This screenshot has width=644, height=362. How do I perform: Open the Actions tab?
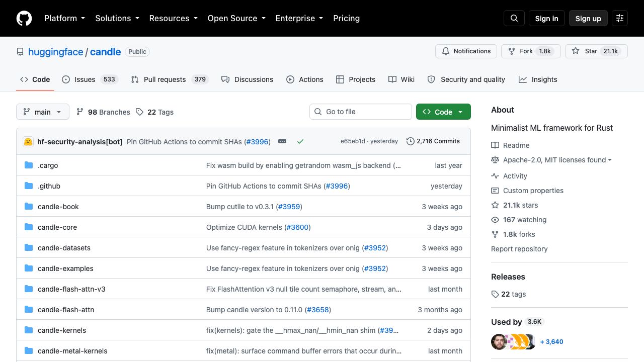click(x=305, y=79)
